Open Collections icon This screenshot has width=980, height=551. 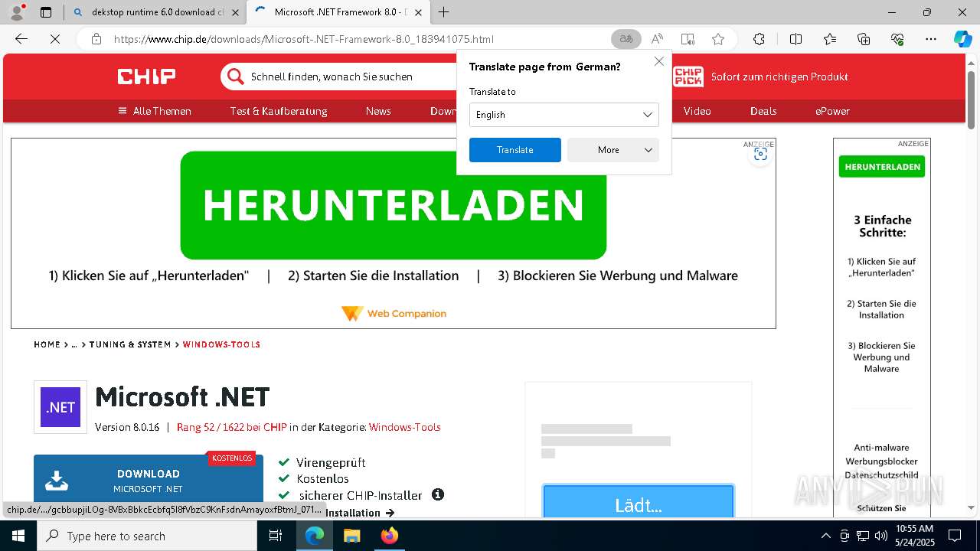[864, 39]
